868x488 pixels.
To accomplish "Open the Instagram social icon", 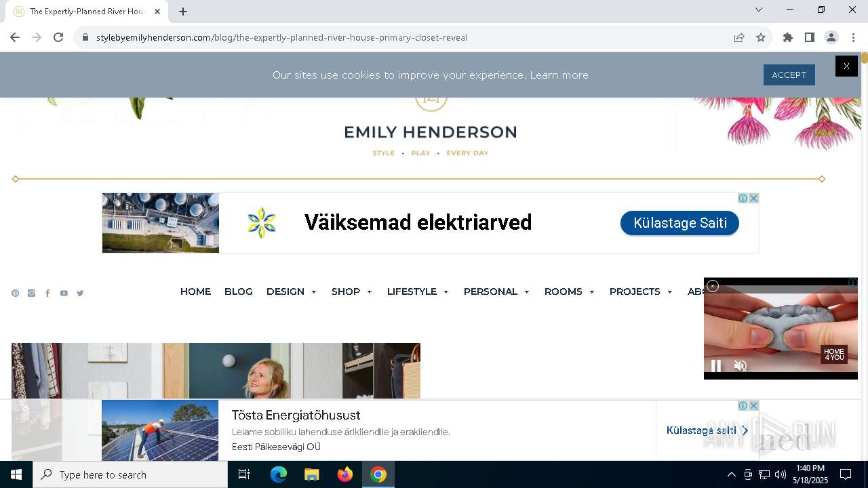I will (x=31, y=293).
